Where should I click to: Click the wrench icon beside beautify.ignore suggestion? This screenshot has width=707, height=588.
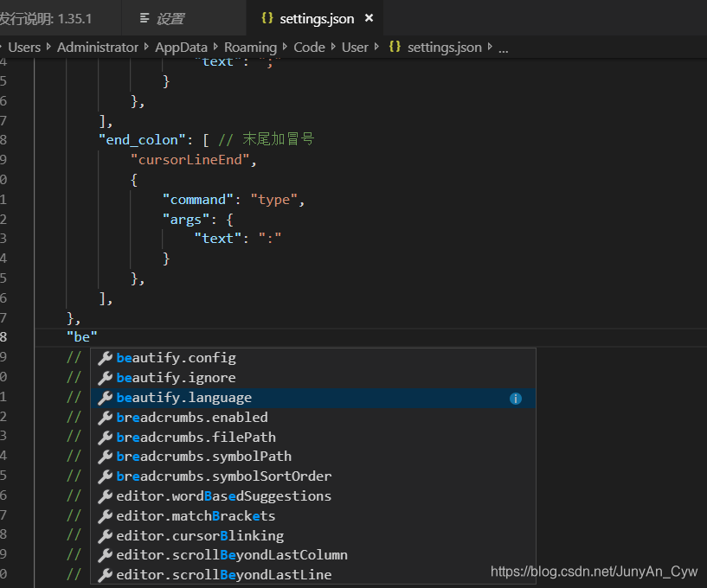[x=106, y=377]
